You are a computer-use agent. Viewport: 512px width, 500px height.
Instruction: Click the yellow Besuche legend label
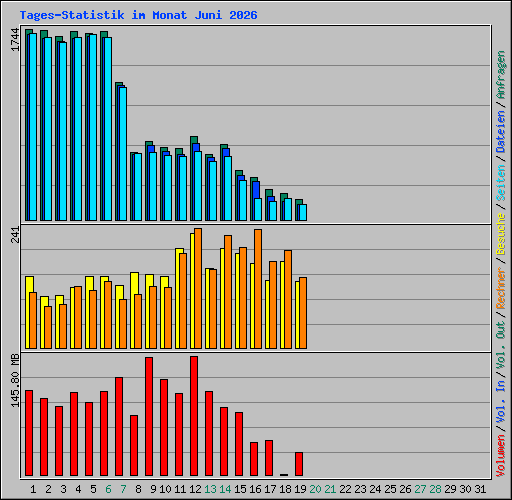501,234
